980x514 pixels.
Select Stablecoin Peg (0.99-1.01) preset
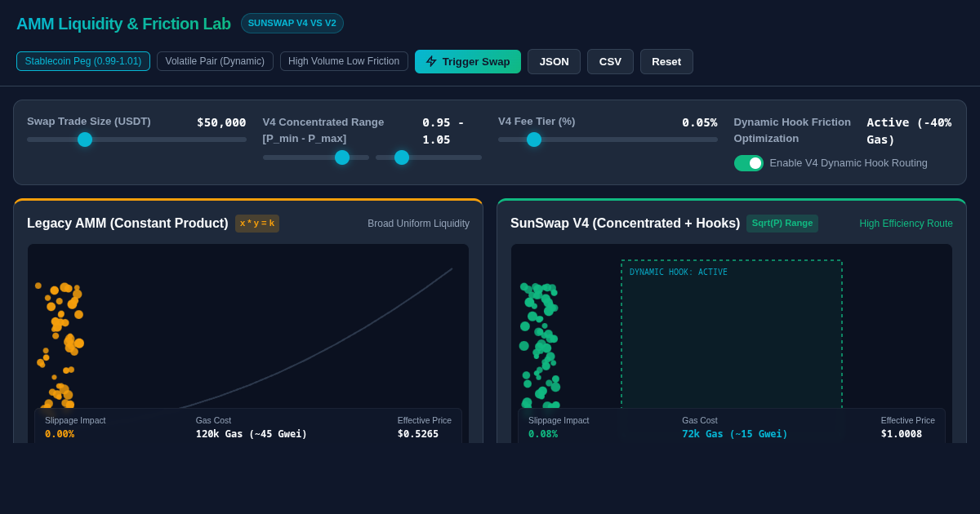point(83,61)
